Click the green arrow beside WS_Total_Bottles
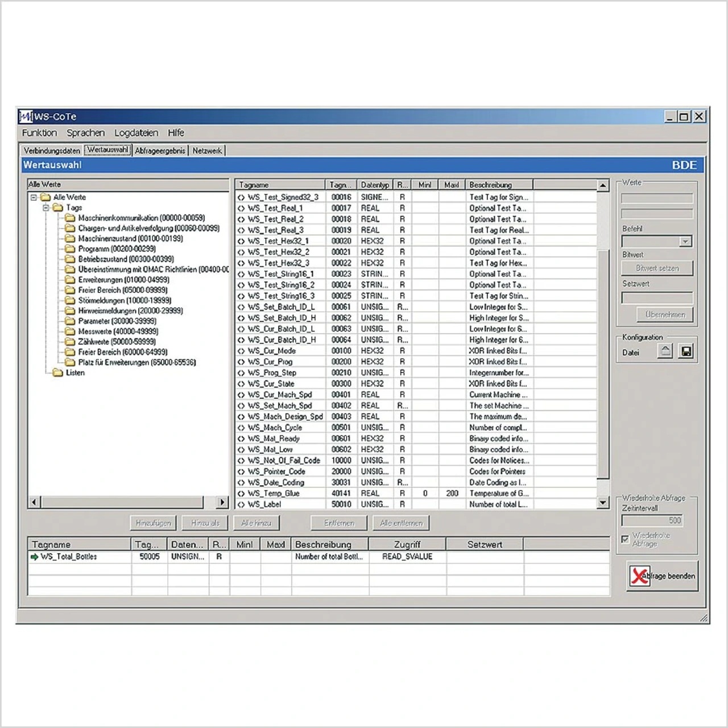 pos(35,557)
